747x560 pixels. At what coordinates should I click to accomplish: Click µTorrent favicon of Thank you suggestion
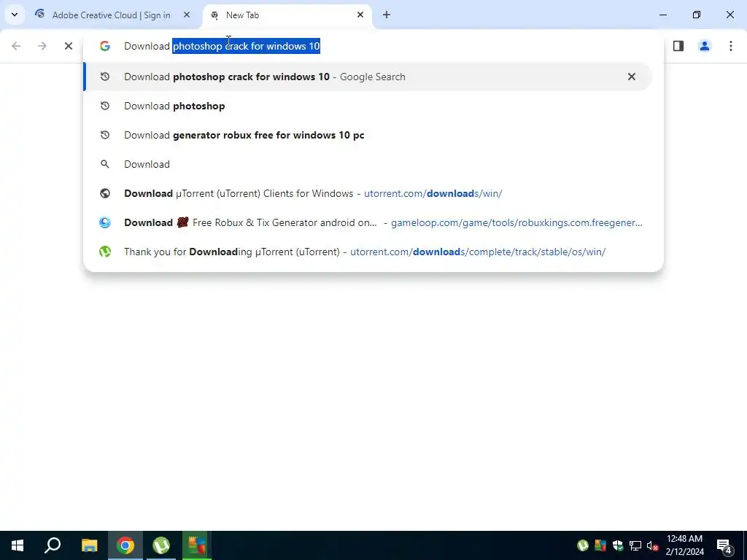coord(105,252)
